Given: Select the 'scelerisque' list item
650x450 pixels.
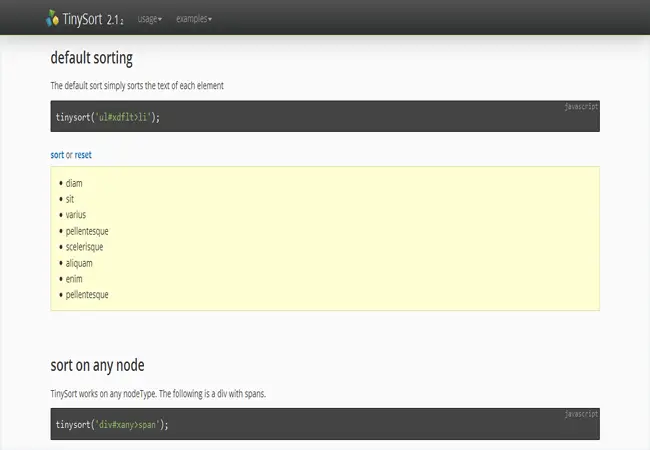Looking at the screenshot, I should tap(84, 247).
